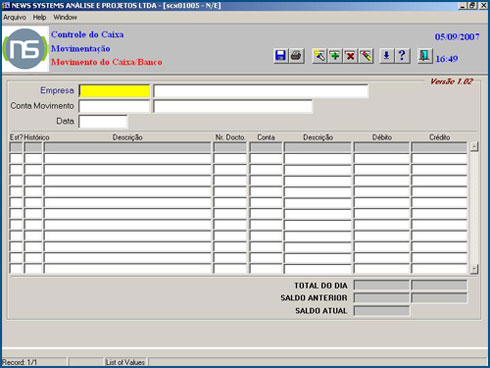The image size is (490, 368).
Task: Print using the printer icon
Action: (x=296, y=55)
